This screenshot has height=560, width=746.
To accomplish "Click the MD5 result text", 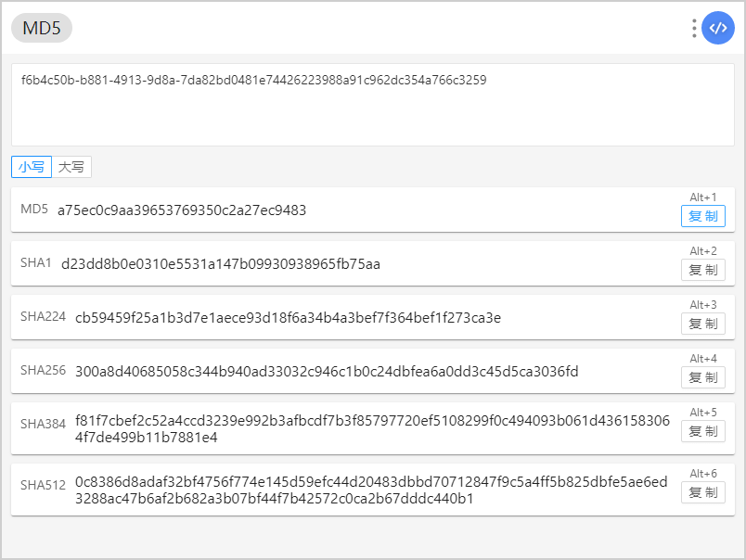I will click(182, 210).
